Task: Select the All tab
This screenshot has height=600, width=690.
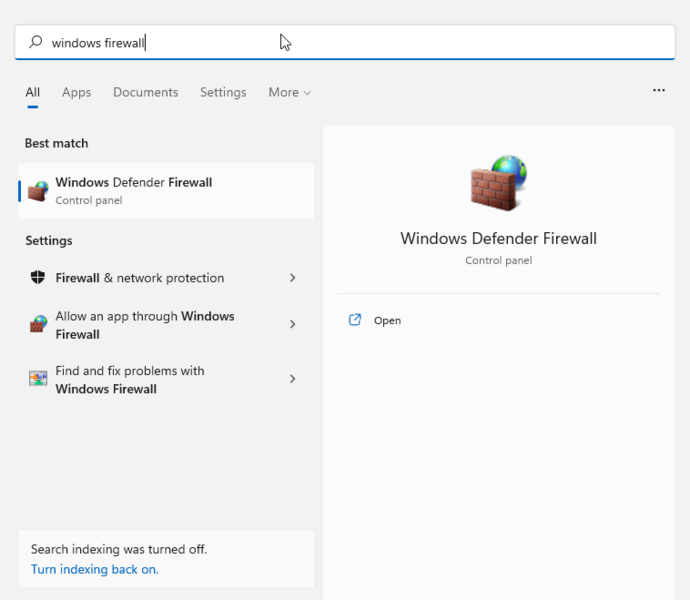Action: (x=33, y=92)
